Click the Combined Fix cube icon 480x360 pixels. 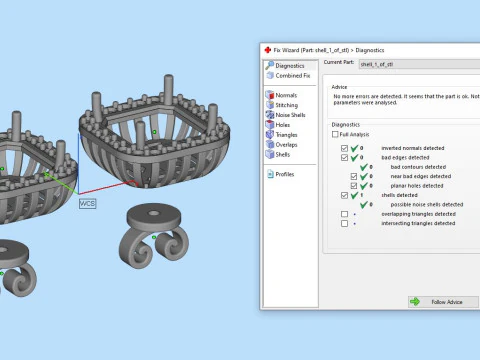270,75
